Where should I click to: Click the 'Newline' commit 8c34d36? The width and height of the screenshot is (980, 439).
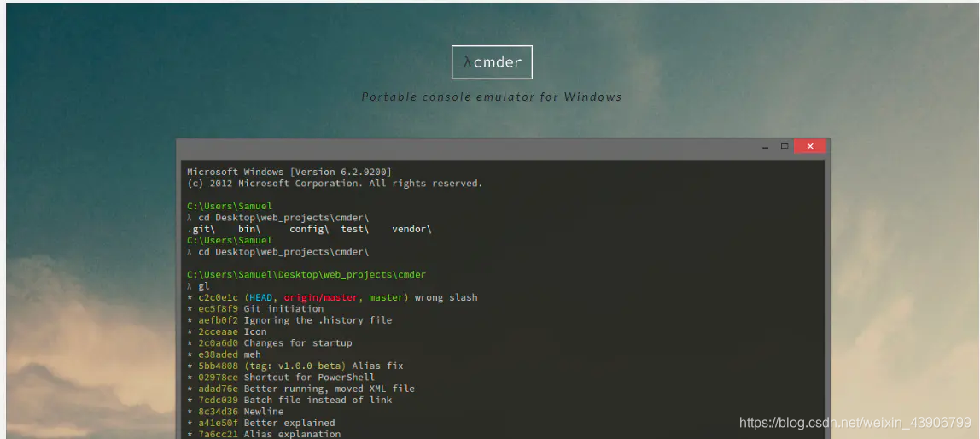(x=236, y=412)
